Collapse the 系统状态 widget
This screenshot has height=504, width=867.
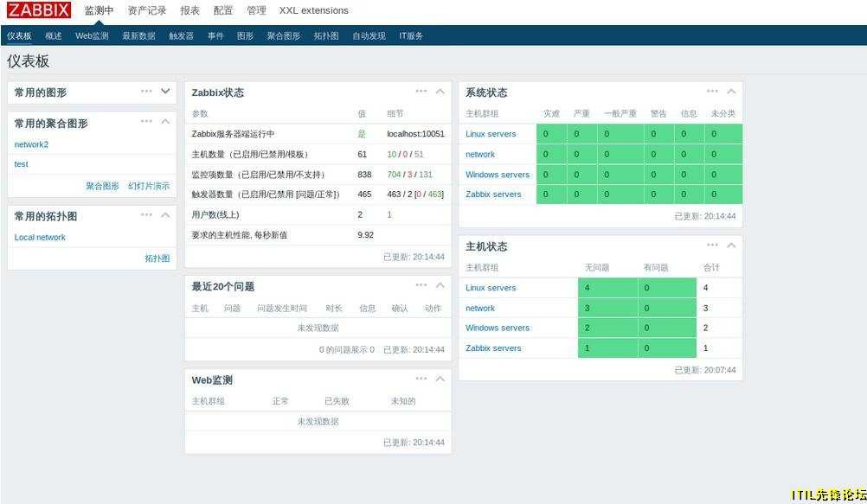(x=731, y=91)
